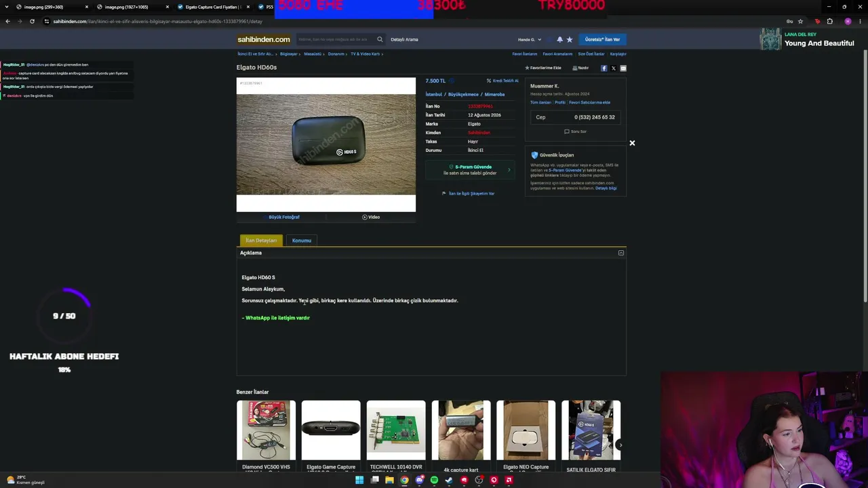Switch to the Konumu tab

[x=302, y=241]
